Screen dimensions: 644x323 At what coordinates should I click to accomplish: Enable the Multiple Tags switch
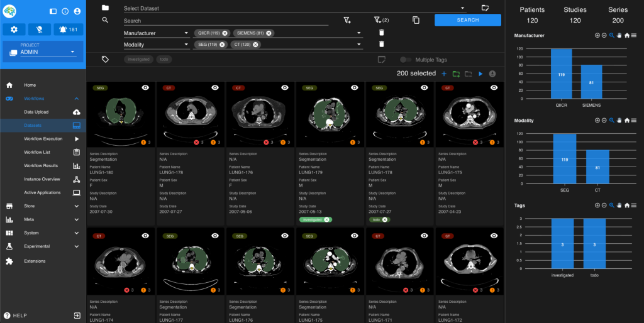click(x=407, y=60)
